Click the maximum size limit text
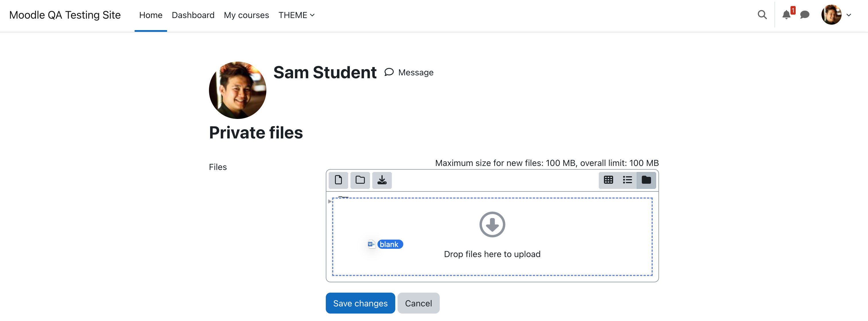 tap(547, 163)
